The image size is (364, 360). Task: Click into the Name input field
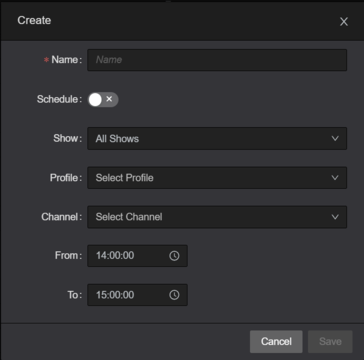click(x=217, y=60)
